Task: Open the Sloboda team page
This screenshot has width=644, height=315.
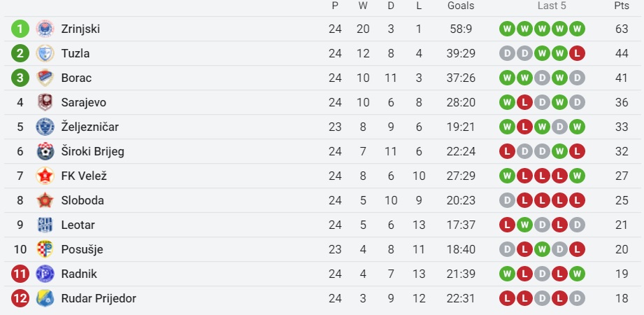Action: pyautogui.click(x=83, y=200)
